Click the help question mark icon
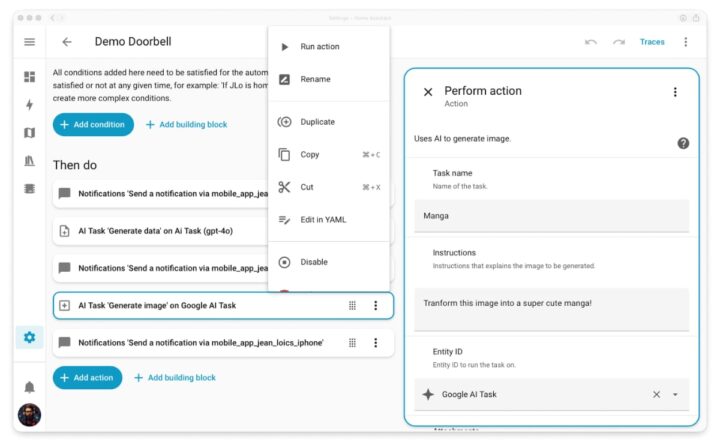The width and height of the screenshot is (720, 448). pos(683,143)
